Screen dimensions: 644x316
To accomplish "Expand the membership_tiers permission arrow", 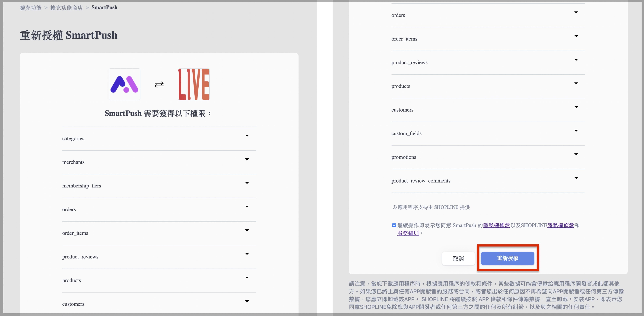I will tap(247, 183).
